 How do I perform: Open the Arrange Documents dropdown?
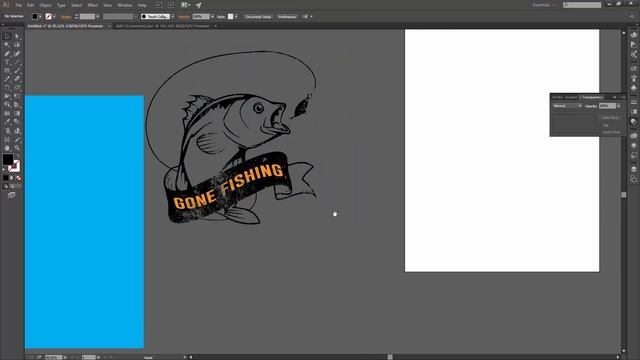[186, 5]
